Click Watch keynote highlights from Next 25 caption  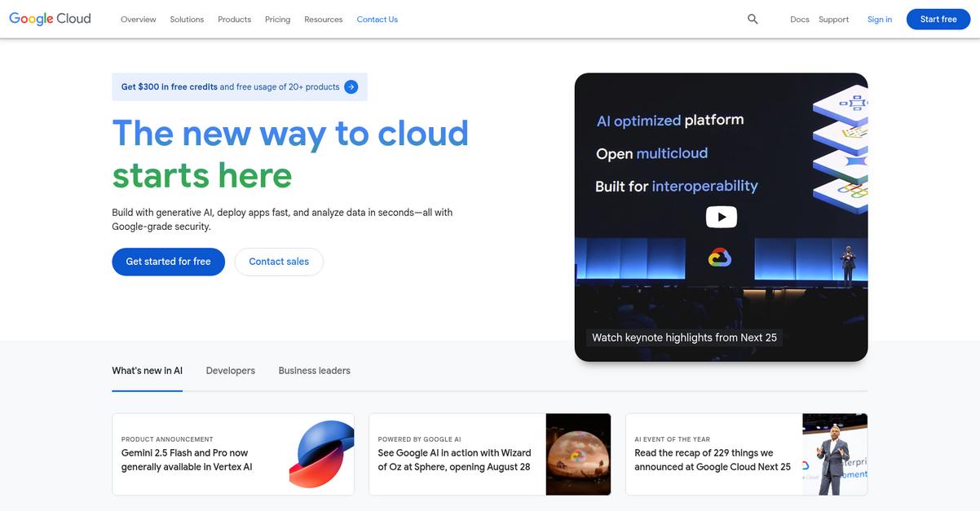pos(685,337)
